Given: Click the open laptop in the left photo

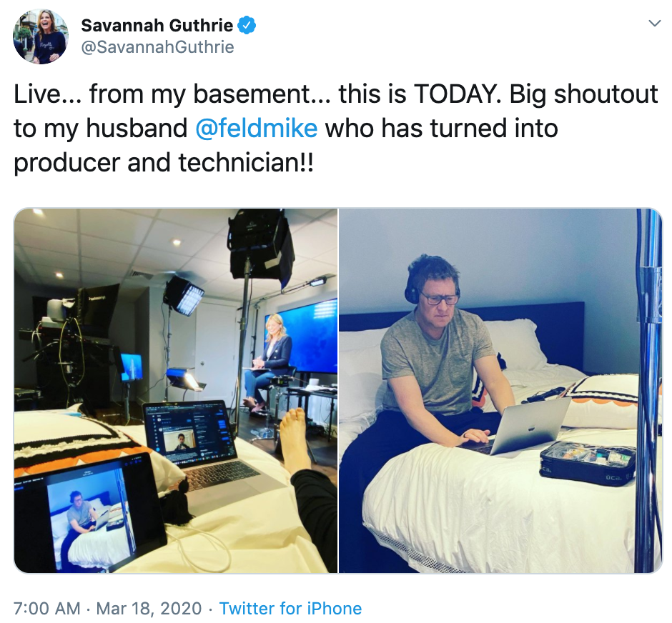Looking at the screenshot, I should [x=193, y=443].
